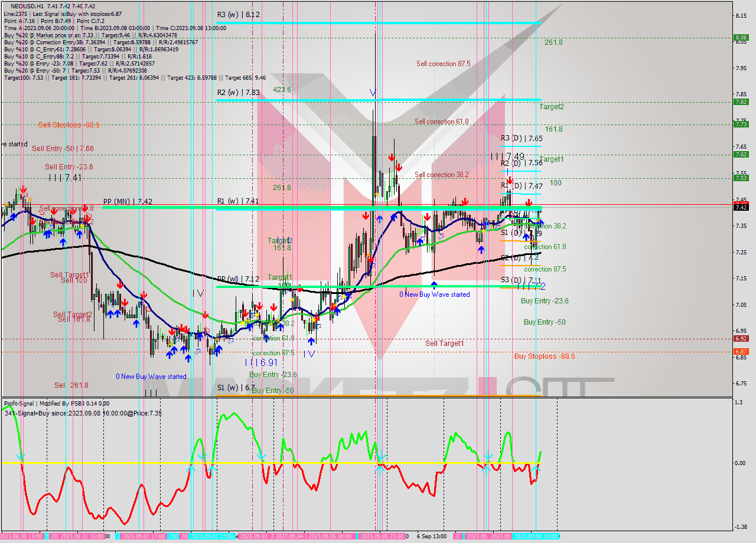756x543 pixels.
Task: Select the green '423.6' Fibonacci label
Action: tap(282, 90)
